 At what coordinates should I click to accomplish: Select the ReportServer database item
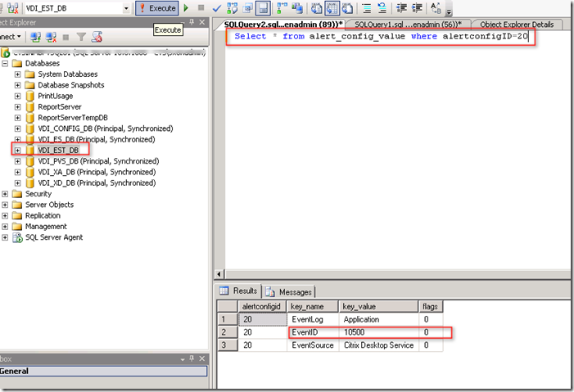pyautogui.click(x=59, y=106)
